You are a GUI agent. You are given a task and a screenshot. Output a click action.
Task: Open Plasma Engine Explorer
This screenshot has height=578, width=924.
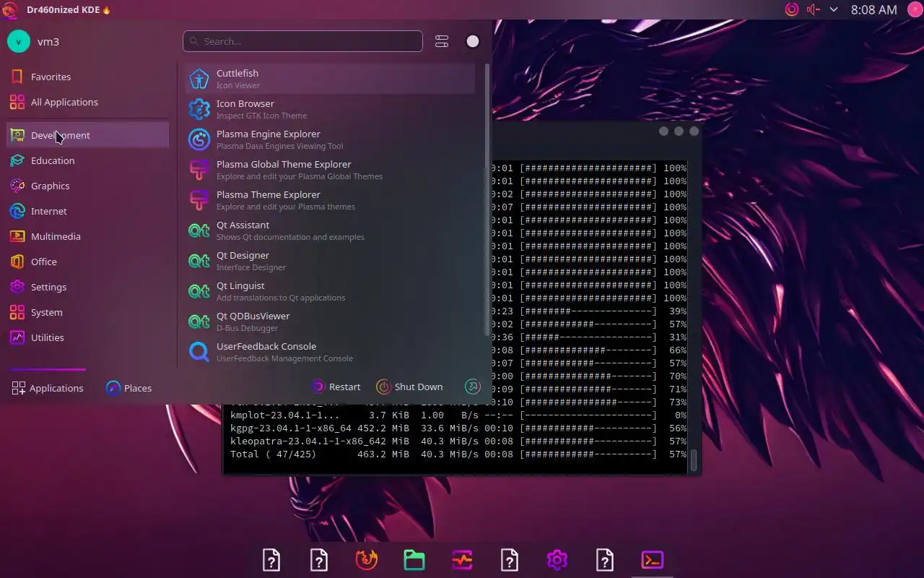[330, 139]
